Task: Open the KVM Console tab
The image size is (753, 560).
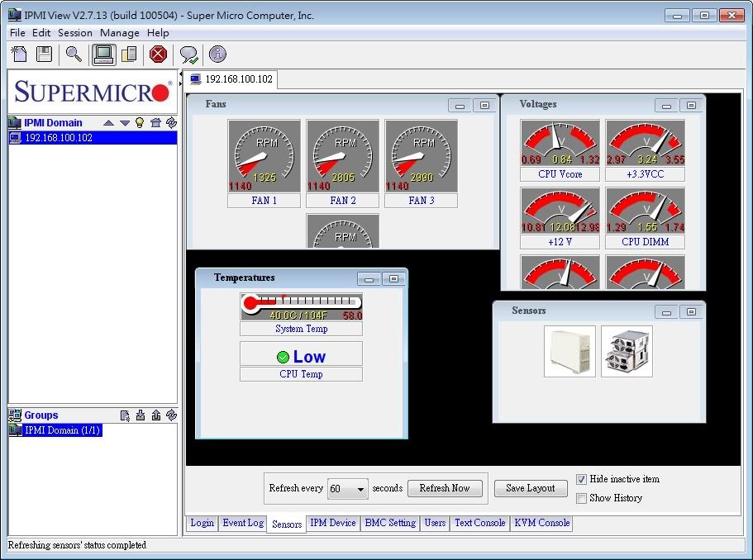Action: click(542, 523)
